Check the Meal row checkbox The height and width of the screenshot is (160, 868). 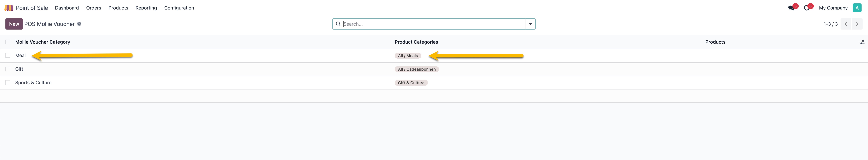8,56
